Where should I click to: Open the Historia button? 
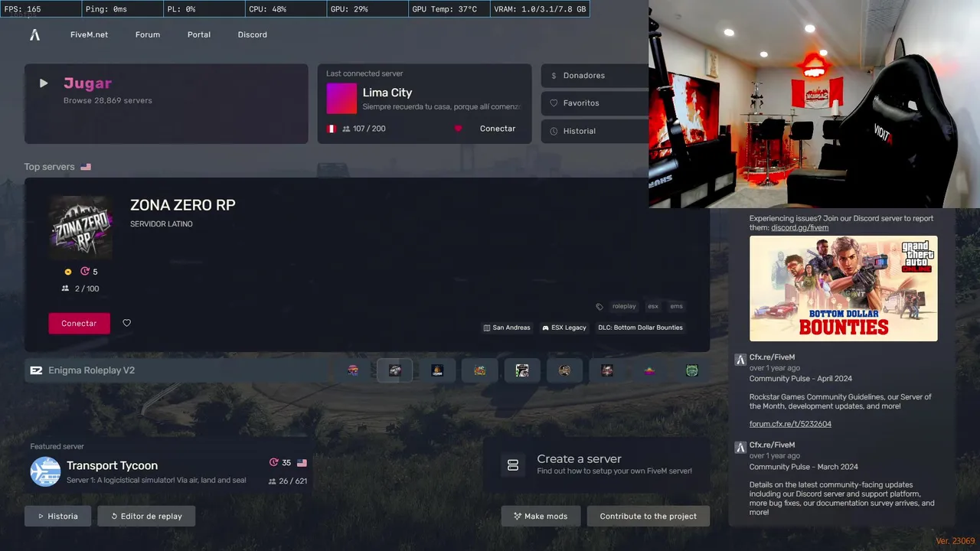[x=57, y=516]
